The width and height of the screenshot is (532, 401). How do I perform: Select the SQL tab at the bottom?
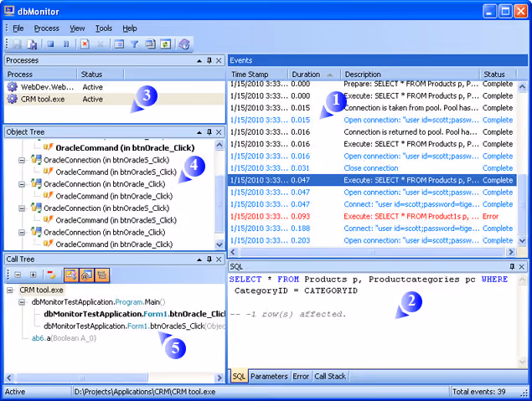(x=239, y=377)
